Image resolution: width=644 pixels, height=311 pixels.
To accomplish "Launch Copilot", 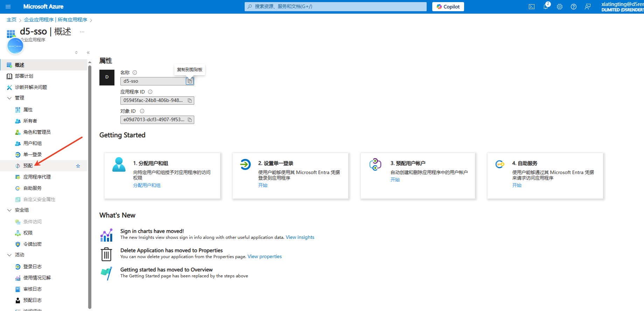I will [x=448, y=7].
